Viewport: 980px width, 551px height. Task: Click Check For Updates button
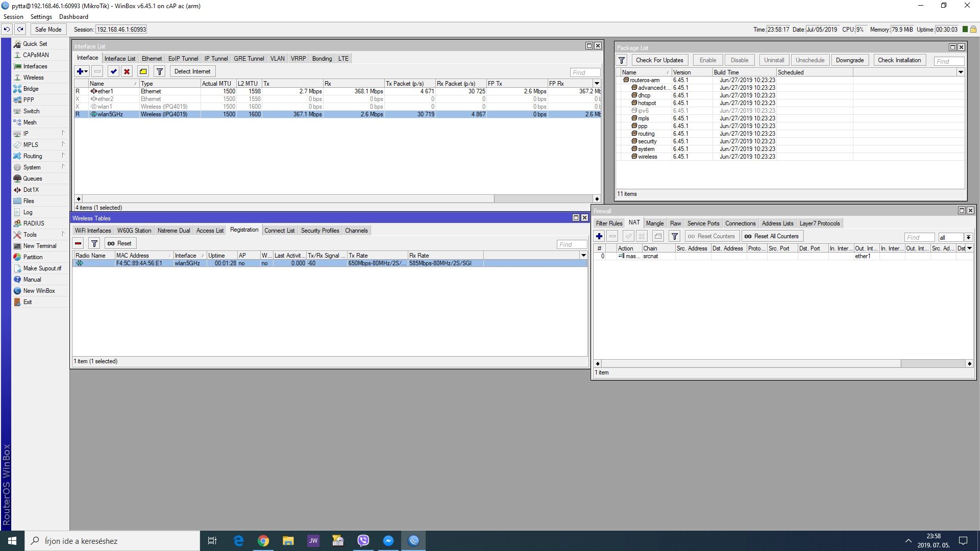[x=659, y=60]
